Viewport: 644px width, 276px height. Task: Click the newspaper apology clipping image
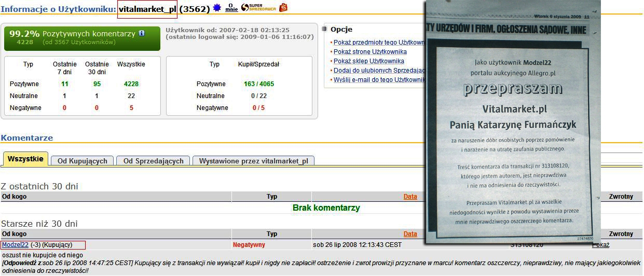[512, 122]
